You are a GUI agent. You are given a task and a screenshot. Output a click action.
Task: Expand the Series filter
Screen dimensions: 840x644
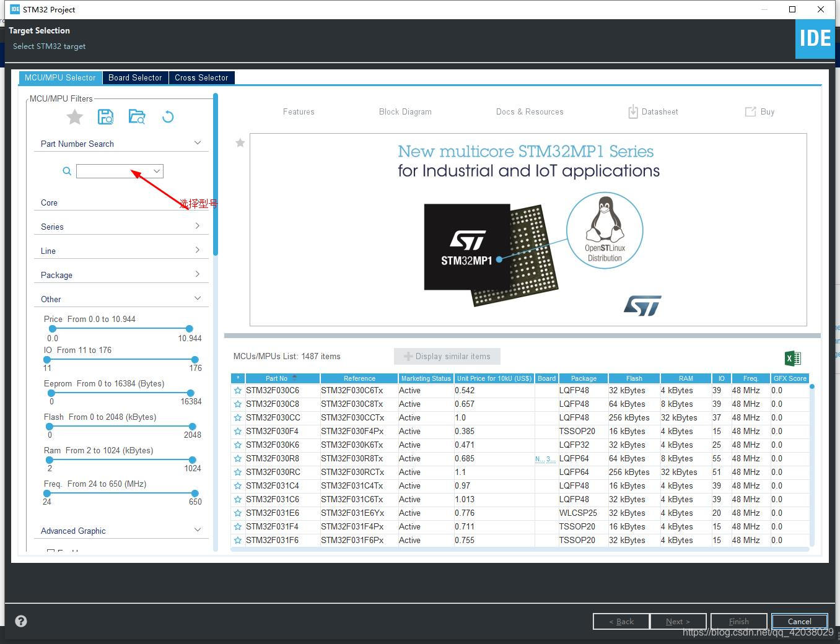(x=198, y=226)
